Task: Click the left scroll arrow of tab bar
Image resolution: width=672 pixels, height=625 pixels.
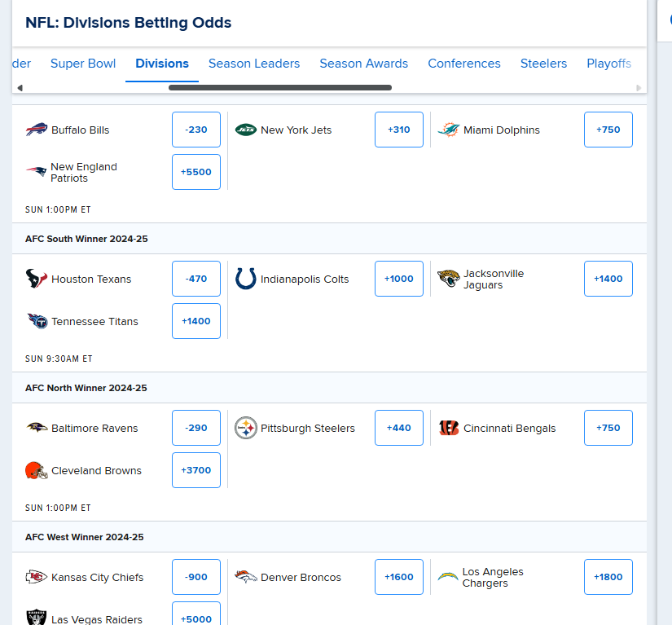Action: [20, 88]
